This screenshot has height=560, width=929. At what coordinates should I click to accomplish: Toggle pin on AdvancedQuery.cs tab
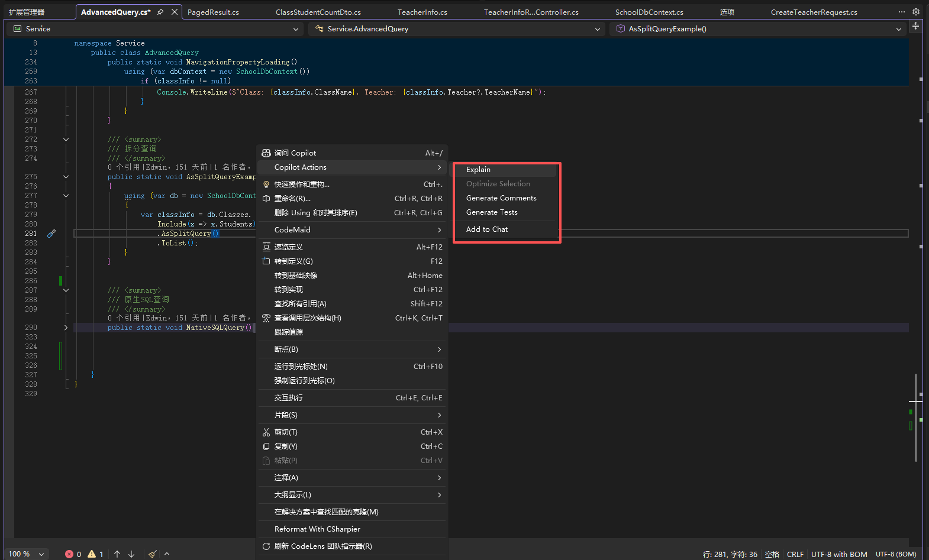160,12
